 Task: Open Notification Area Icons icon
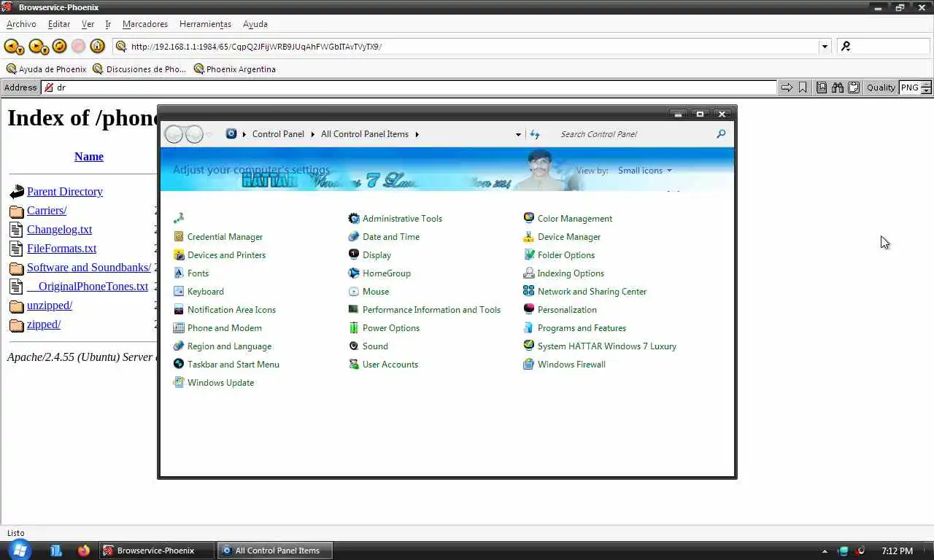(179, 310)
